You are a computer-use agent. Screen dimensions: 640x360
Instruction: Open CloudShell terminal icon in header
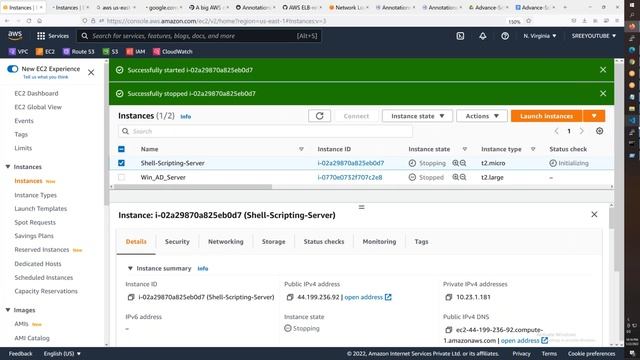point(460,36)
